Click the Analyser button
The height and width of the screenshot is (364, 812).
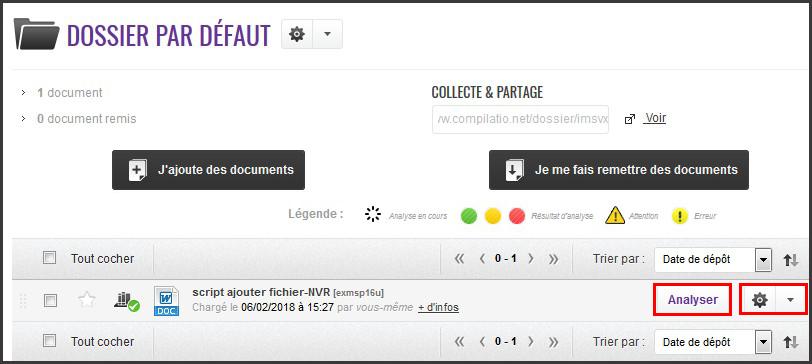[692, 299]
